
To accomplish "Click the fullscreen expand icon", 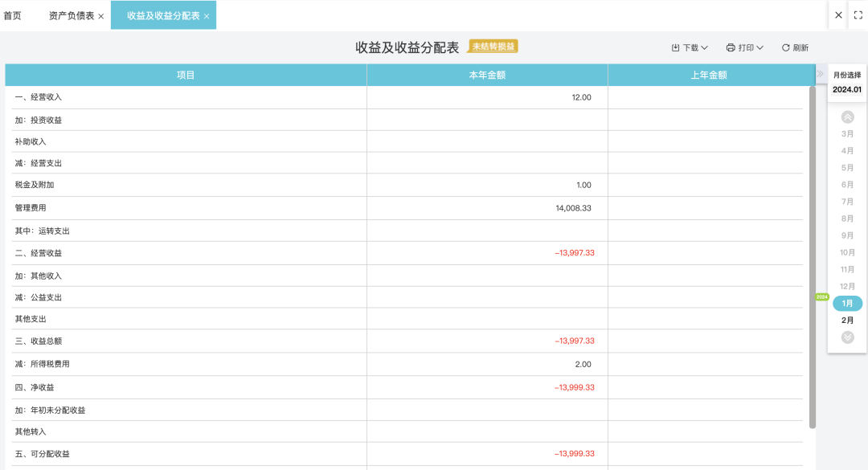I will [858, 15].
